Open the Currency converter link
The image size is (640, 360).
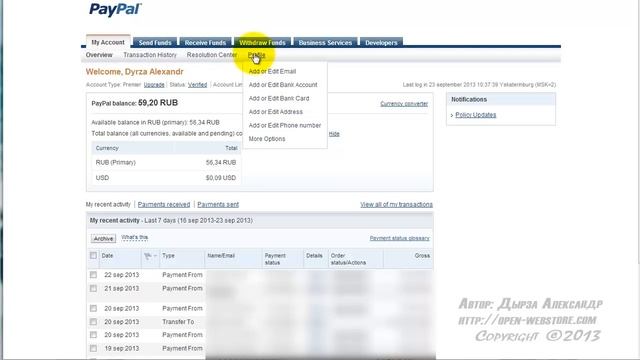click(x=404, y=104)
